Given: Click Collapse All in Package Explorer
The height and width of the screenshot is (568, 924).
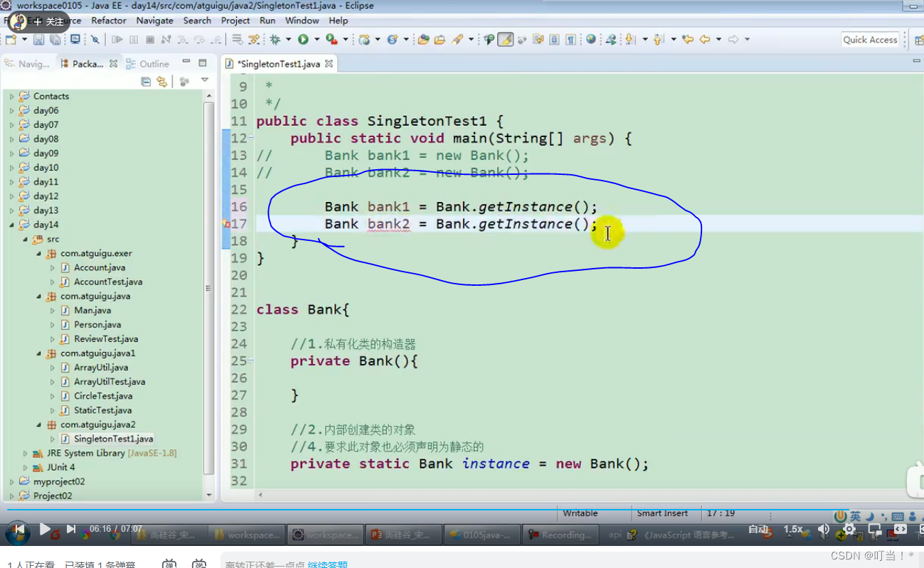Looking at the screenshot, I should [x=146, y=82].
